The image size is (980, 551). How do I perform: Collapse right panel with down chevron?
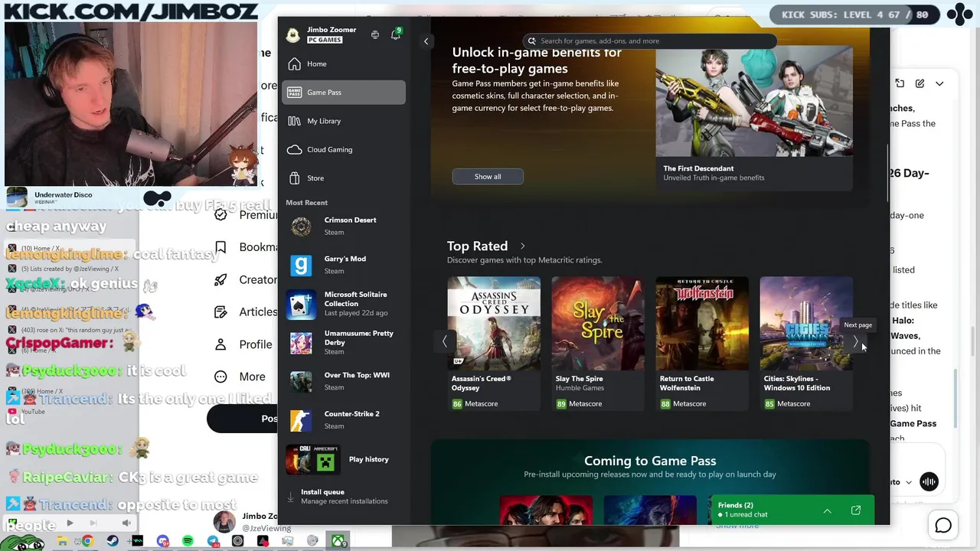point(939,83)
